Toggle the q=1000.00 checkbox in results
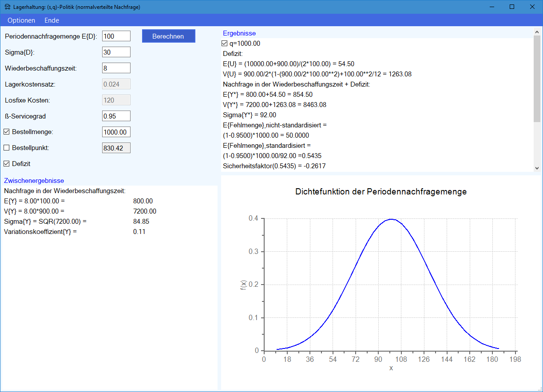Viewport: 543px width, 392px height. 225,44
